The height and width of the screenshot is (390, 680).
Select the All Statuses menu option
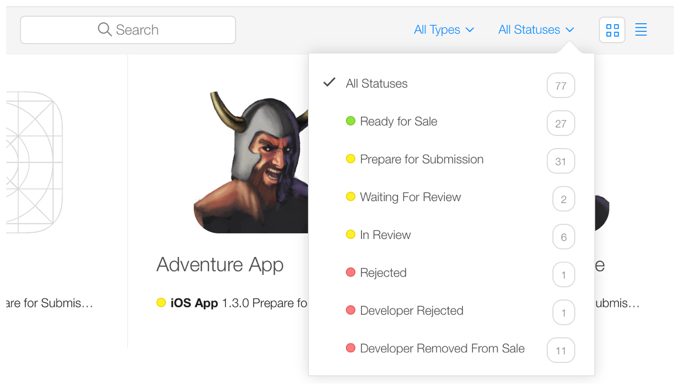pos(451,84)
